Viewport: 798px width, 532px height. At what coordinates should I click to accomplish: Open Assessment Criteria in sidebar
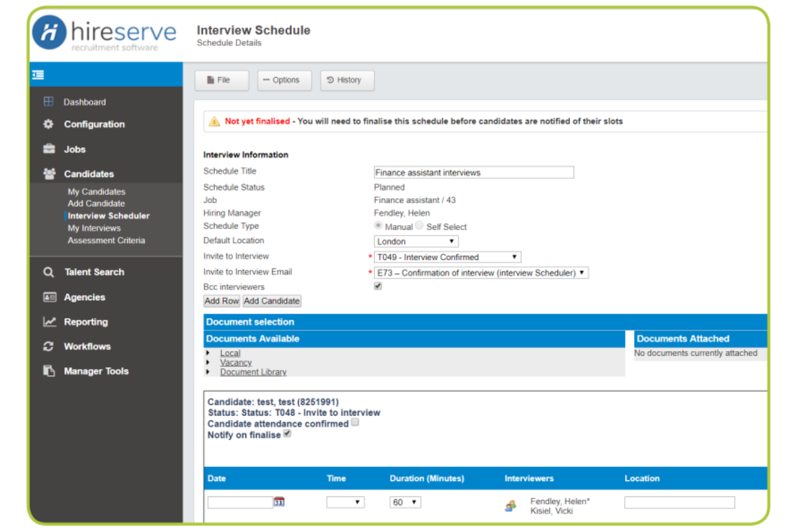coord(106,240)
